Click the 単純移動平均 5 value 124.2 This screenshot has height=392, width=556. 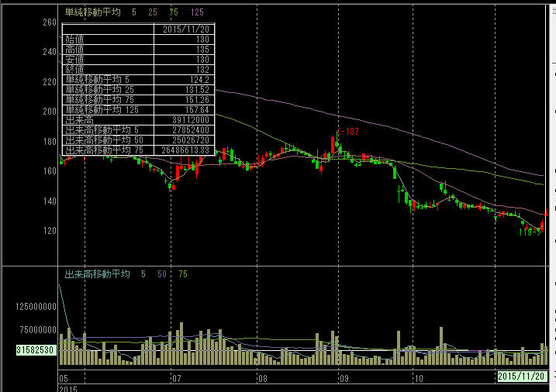[x=199, y=80]
